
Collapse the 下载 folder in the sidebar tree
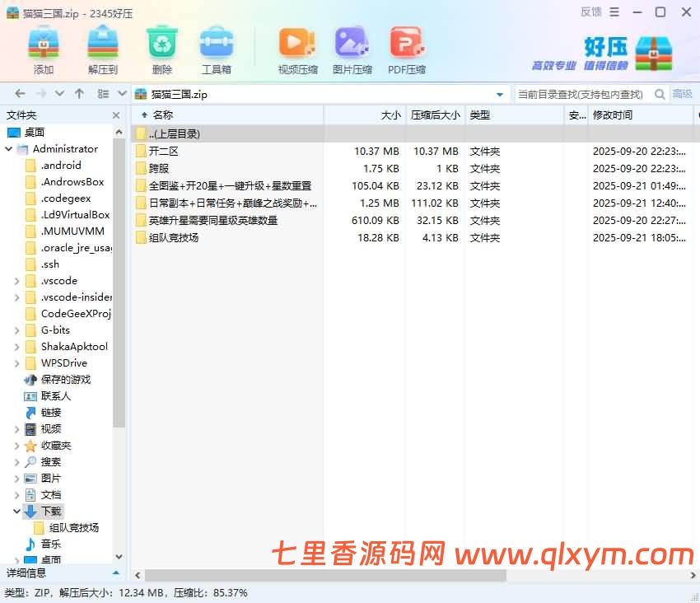16,511
